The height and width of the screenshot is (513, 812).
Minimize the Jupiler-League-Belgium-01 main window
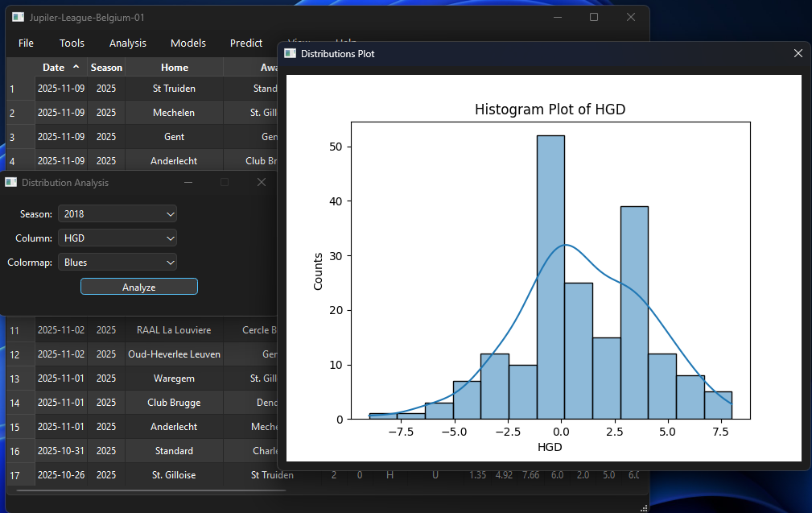pos(558,17)
